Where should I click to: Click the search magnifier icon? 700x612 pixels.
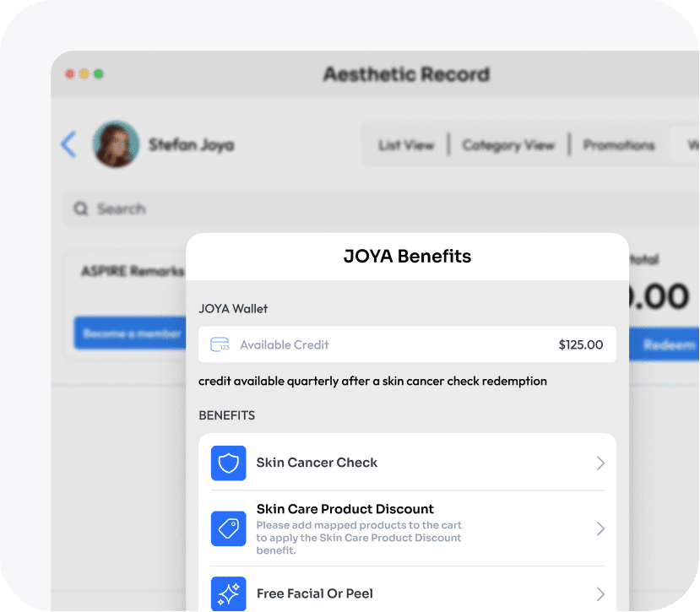pos(81,209)
